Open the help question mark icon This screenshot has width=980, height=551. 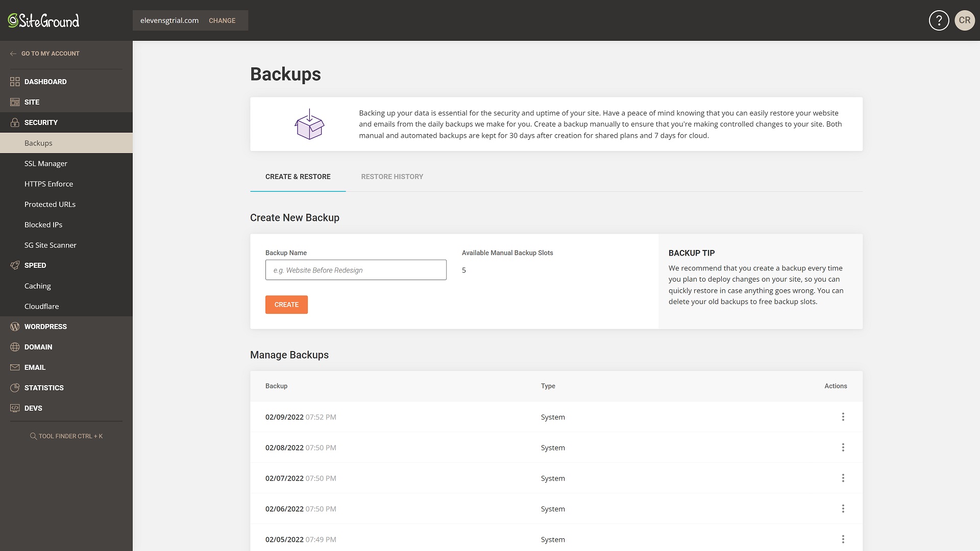coord(938,20)
